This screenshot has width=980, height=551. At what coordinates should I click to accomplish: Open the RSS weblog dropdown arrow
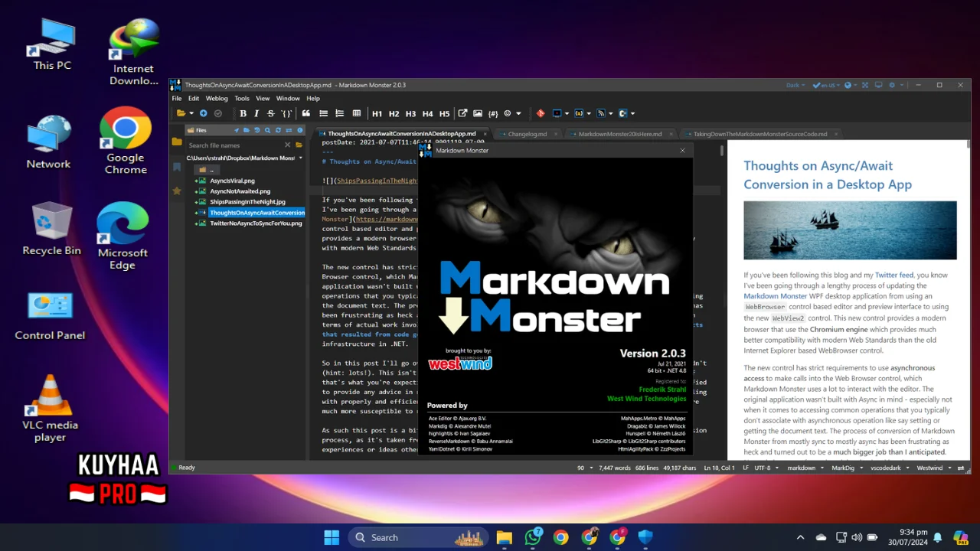610,113
